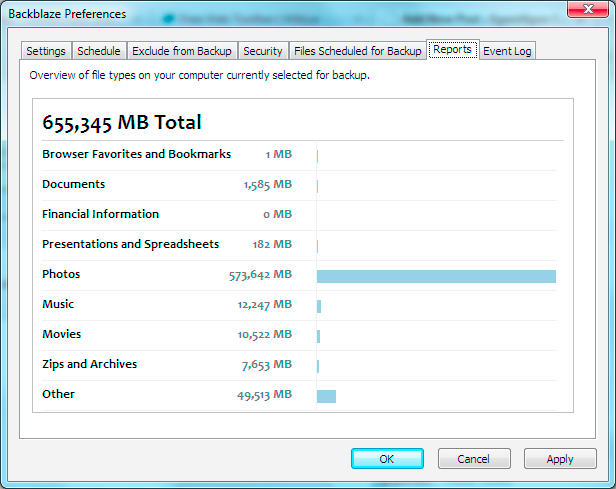This screenshot has width=616, height=489.
Task: Click the Movies row label
Action: 61,334
